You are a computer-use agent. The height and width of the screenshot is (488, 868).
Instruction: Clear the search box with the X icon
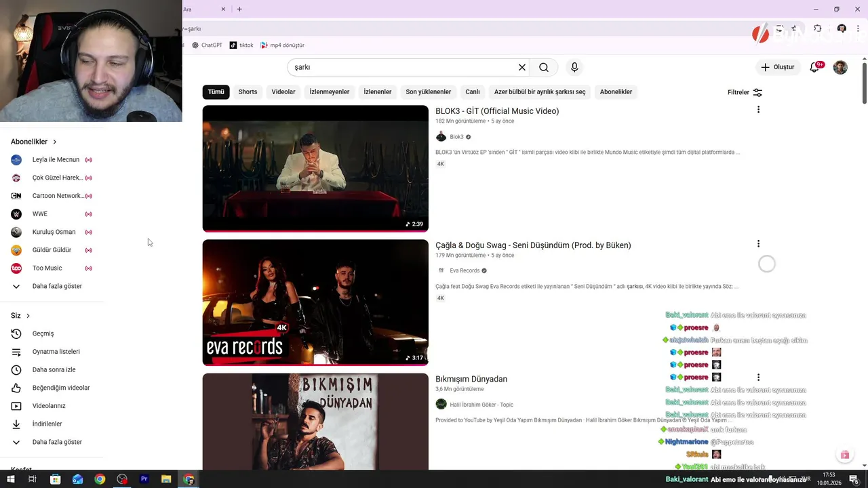click(522, 67)
